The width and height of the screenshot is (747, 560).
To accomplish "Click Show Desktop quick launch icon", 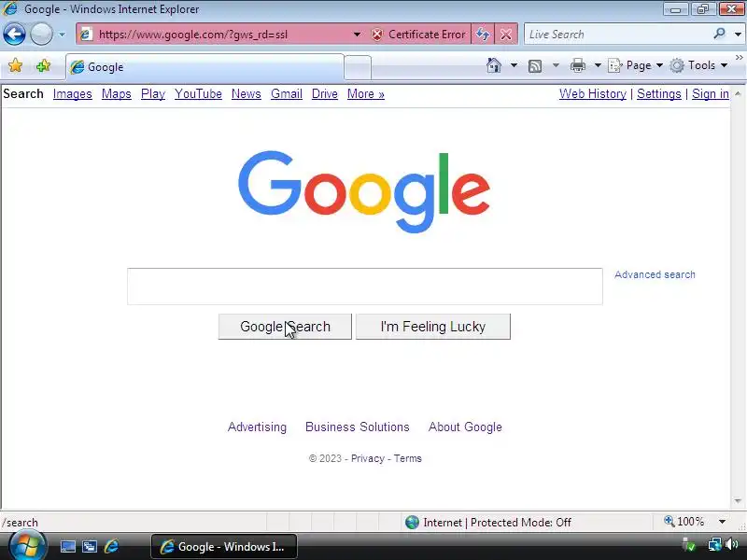I will (x=67, y=547).
